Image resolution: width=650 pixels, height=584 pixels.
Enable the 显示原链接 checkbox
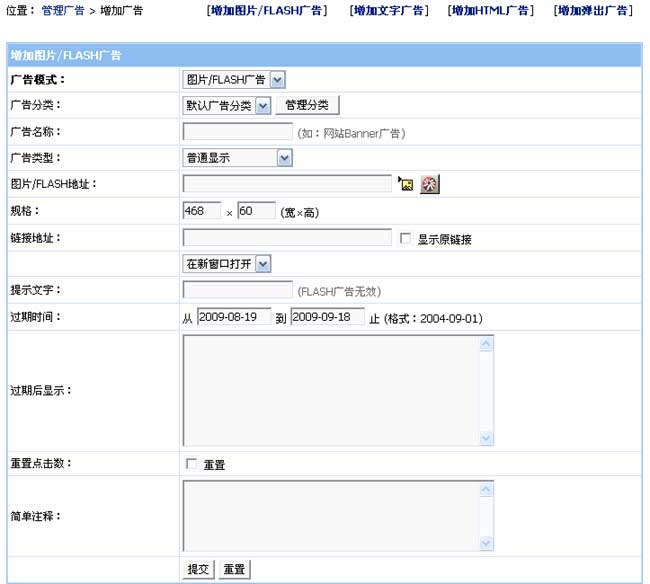tap(405, 239)
